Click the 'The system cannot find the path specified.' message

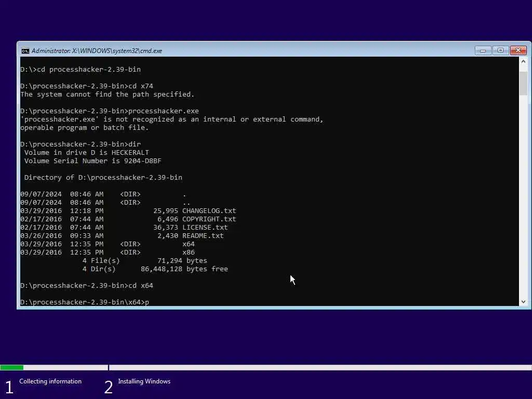[107, 95]
